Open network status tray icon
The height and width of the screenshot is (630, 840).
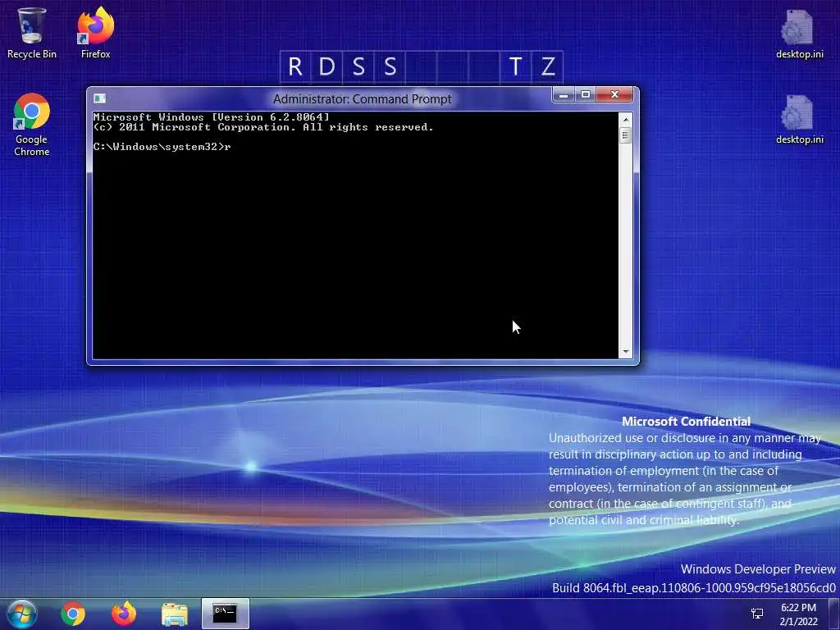point(757,614)
